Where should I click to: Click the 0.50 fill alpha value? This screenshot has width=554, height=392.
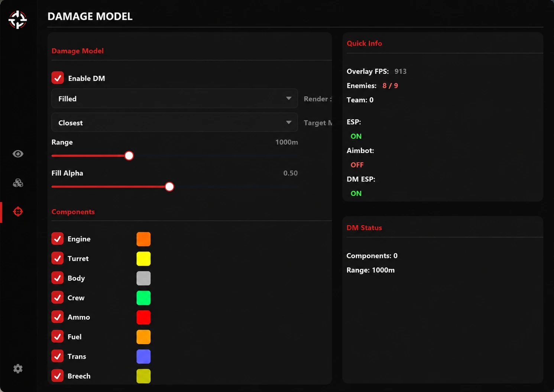291,173
